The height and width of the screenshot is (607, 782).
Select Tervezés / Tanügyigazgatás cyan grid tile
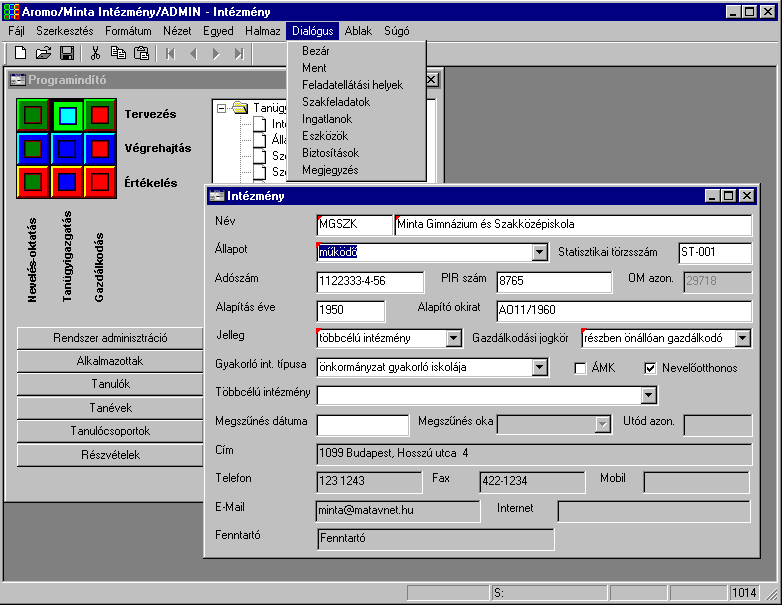click(67, 115)
